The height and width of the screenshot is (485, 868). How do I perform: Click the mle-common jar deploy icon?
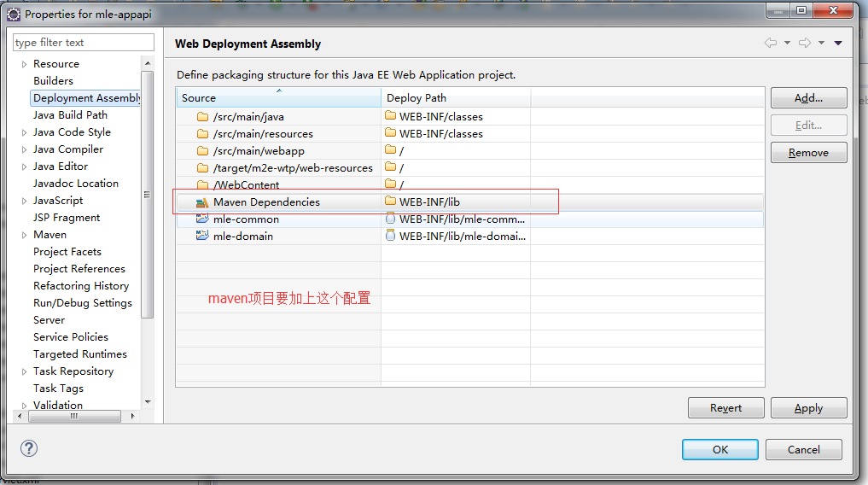(x=390, y=219)
